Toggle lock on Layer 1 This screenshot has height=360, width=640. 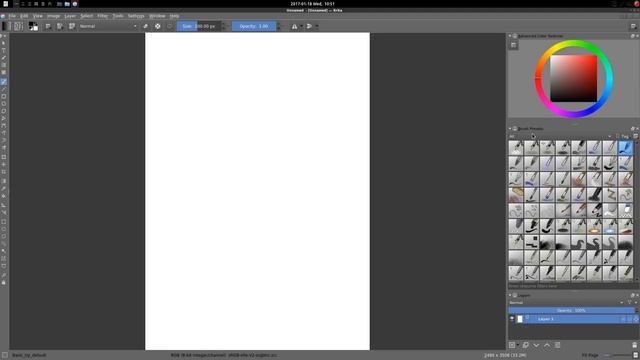coord(623,319)
